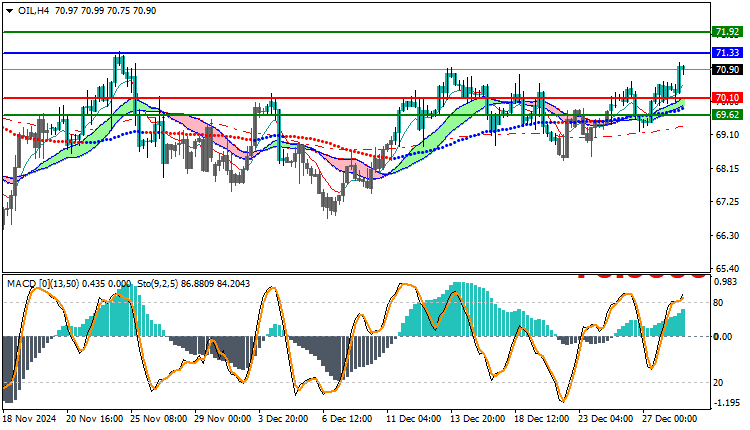Image resolution: width=750 pixels, height=430 pixels.
Task: Select the 20 Nov 16:00 time label
Action: point(95,419)
